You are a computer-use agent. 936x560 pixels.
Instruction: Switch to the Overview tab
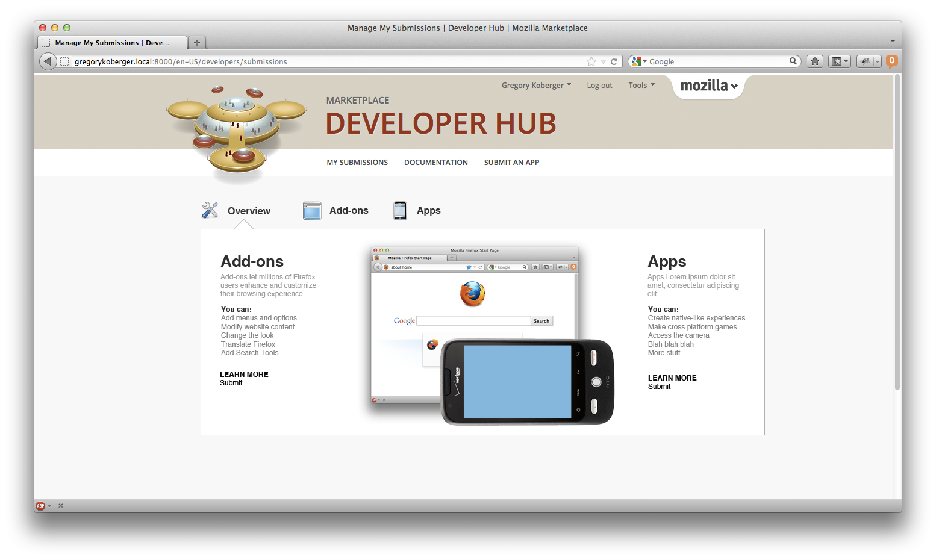coord(236,211)
